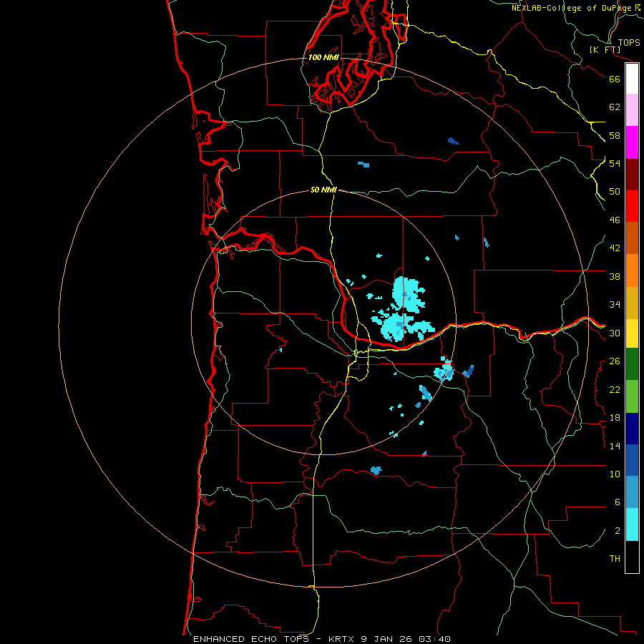
Task: Select the steel light-blue legend swatch
Action: click(x=632, y=492)
